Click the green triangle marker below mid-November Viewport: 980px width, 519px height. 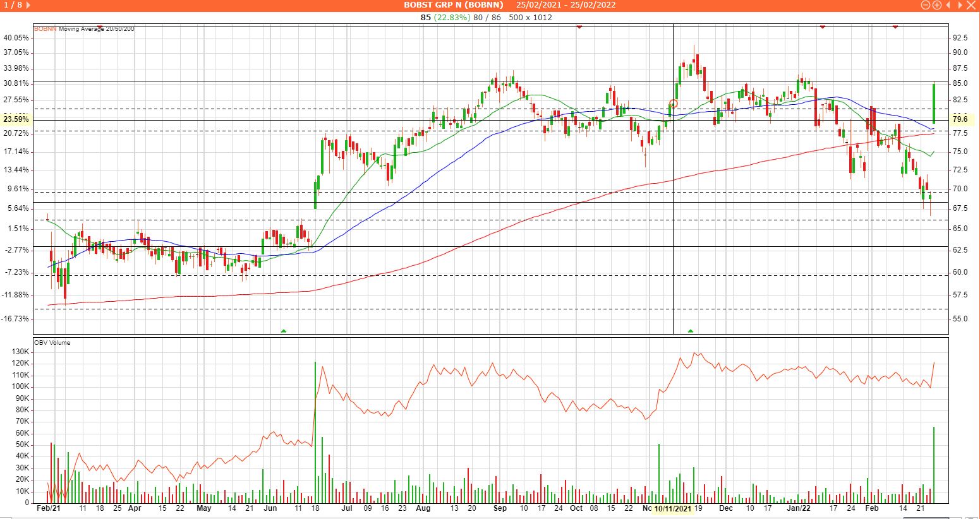pos(691,331)
